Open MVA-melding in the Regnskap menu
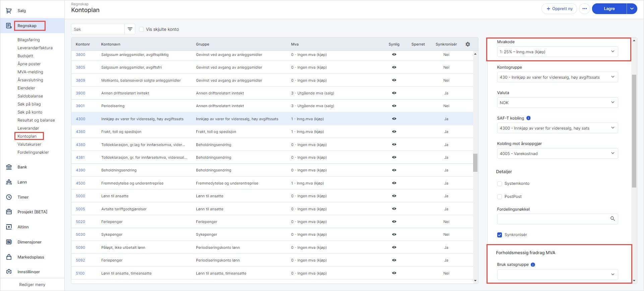644x291 pixels. point(30,72)
